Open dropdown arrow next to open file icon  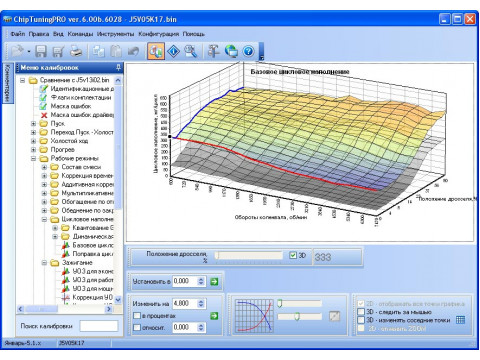pyautogui.click(x=29, y=52)
